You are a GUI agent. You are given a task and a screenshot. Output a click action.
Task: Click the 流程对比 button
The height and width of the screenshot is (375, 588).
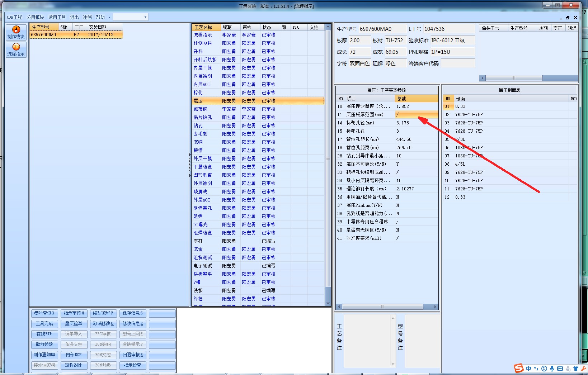click(x=74, y=365)
